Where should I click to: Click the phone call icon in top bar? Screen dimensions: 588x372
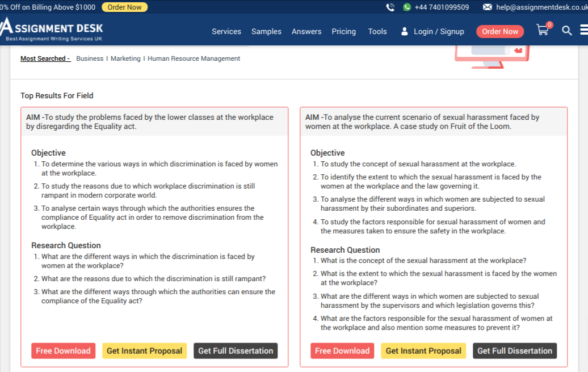click(390, 7)
